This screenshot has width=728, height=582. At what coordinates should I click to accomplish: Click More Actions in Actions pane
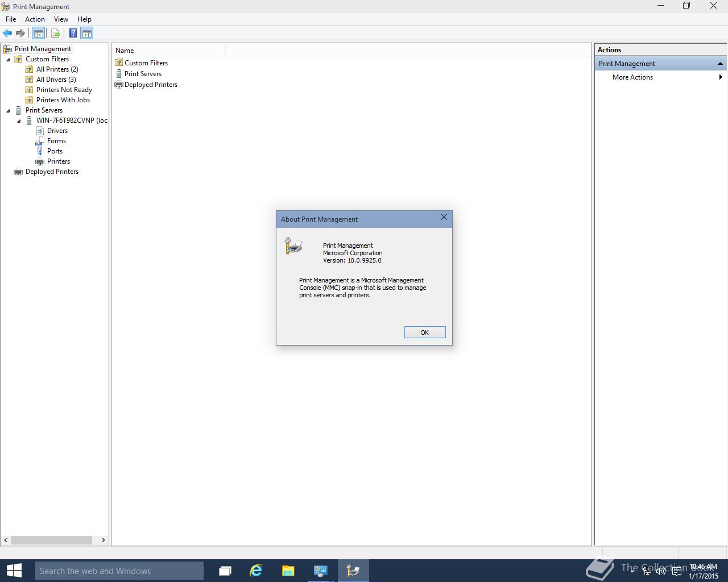632,77
